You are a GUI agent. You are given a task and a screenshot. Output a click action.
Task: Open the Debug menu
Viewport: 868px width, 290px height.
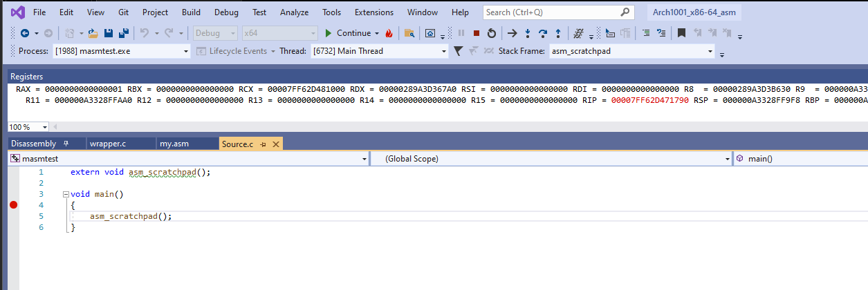tap(225, 12)
